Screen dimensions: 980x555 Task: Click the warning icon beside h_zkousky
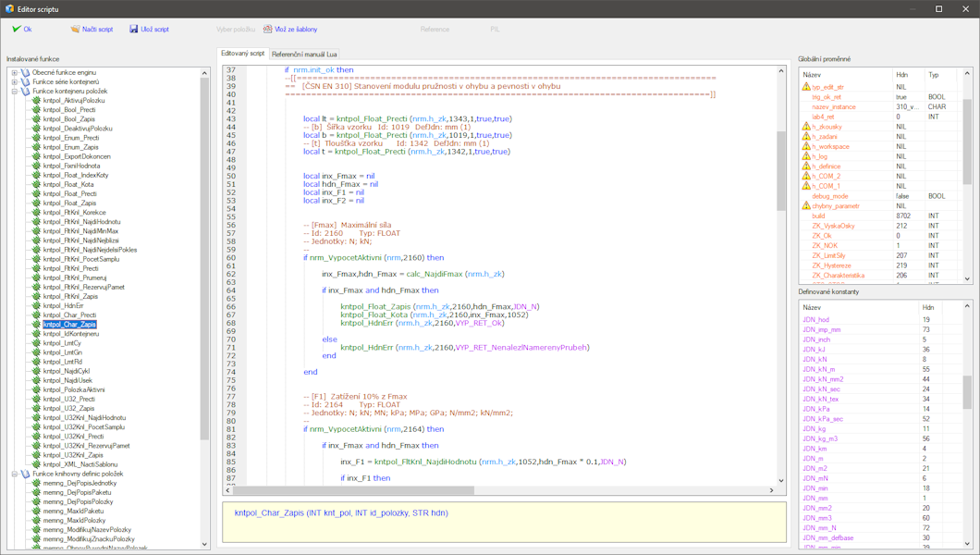(806, 127)
